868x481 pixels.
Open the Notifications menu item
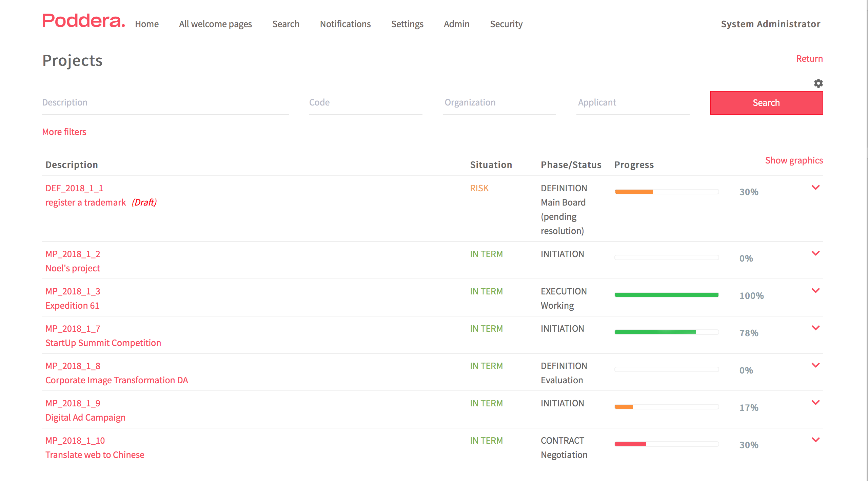pyautogui.click(x=345, y=24)
